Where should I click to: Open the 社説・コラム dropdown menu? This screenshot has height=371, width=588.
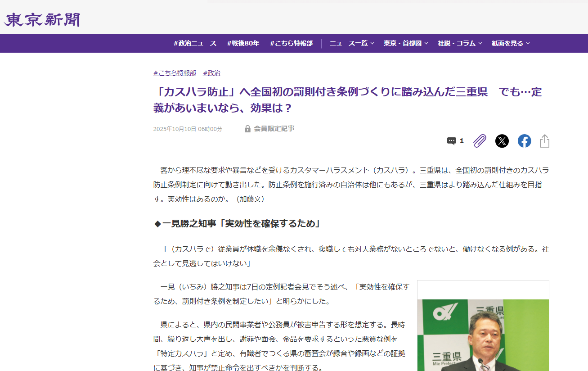click(459, 43)
